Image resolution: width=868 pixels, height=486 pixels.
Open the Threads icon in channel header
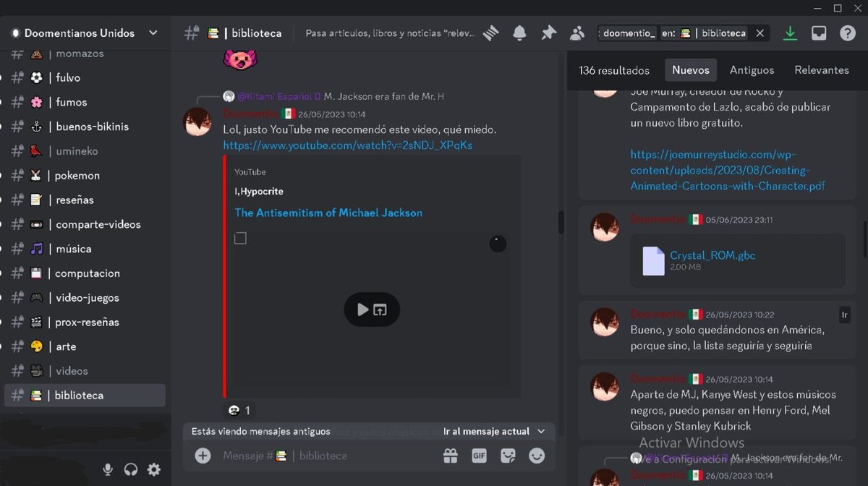tap(492, 33)
